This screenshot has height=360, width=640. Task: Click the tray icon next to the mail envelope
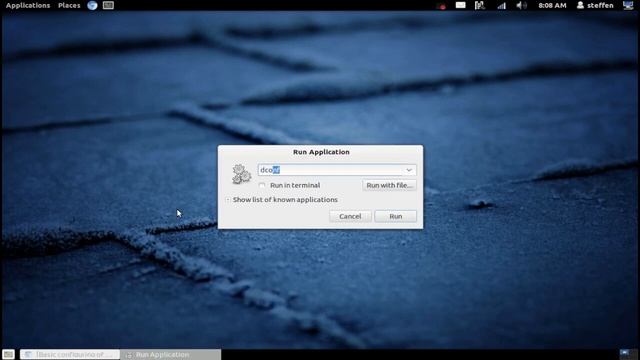tap(480, 5)
